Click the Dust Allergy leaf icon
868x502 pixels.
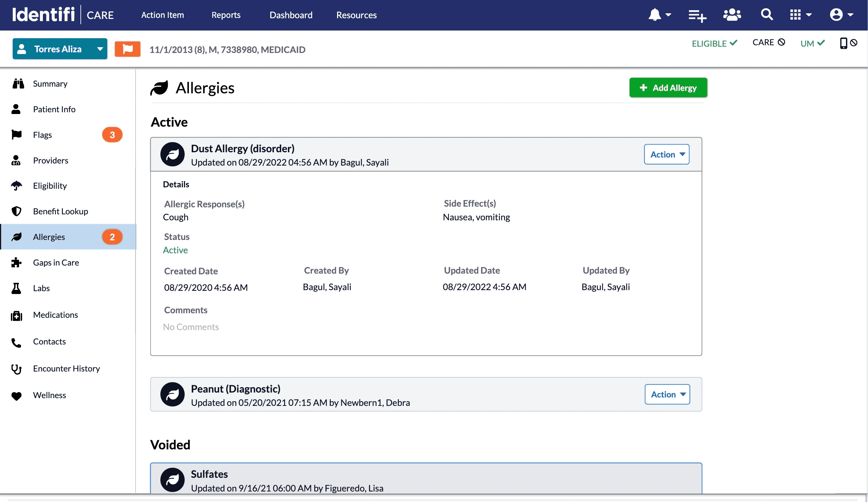click(x=172, y=154)
